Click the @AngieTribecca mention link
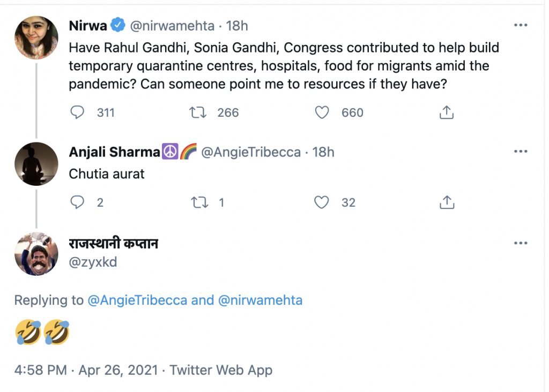549x392 pixels. click(137, 300)
